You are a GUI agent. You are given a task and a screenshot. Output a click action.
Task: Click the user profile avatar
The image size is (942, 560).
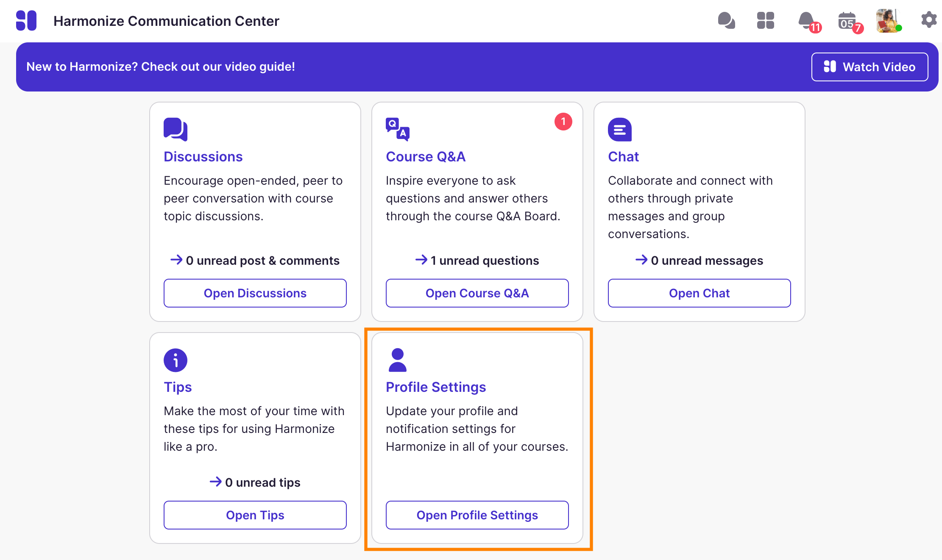pyautogui.click(x=887, y=20)
